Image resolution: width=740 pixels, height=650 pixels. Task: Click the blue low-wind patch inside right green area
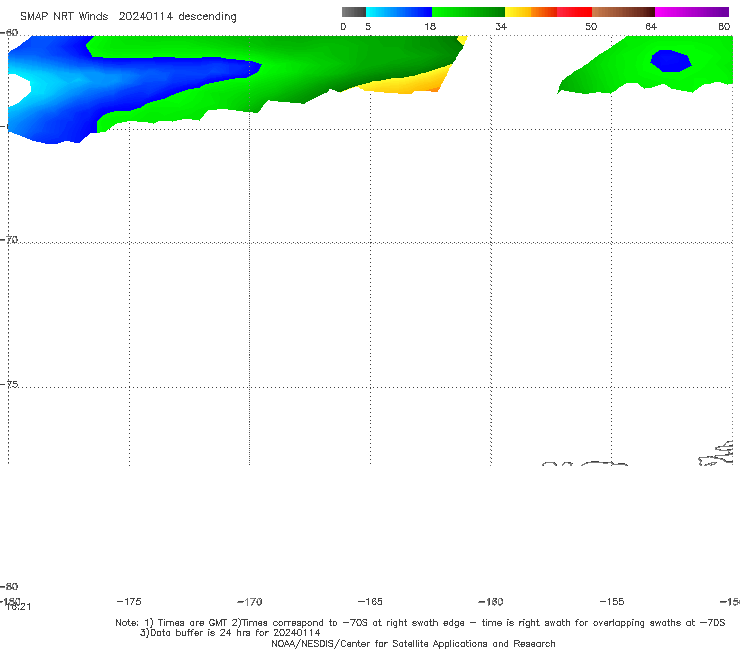click(671, 61)
